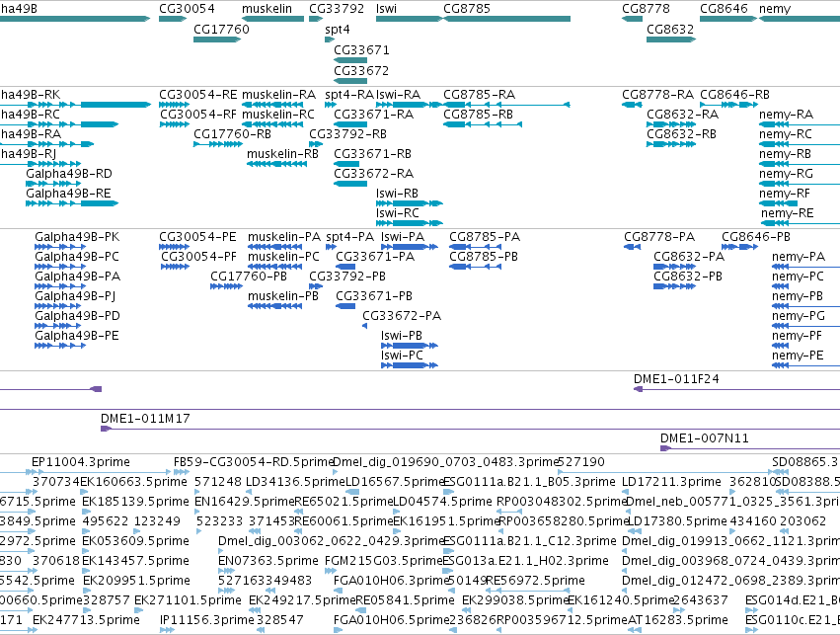Image resolution: width=840 pixels, height=635 pixels.
Task: Click protein Galpha49B-PK label
Action: 77,237
